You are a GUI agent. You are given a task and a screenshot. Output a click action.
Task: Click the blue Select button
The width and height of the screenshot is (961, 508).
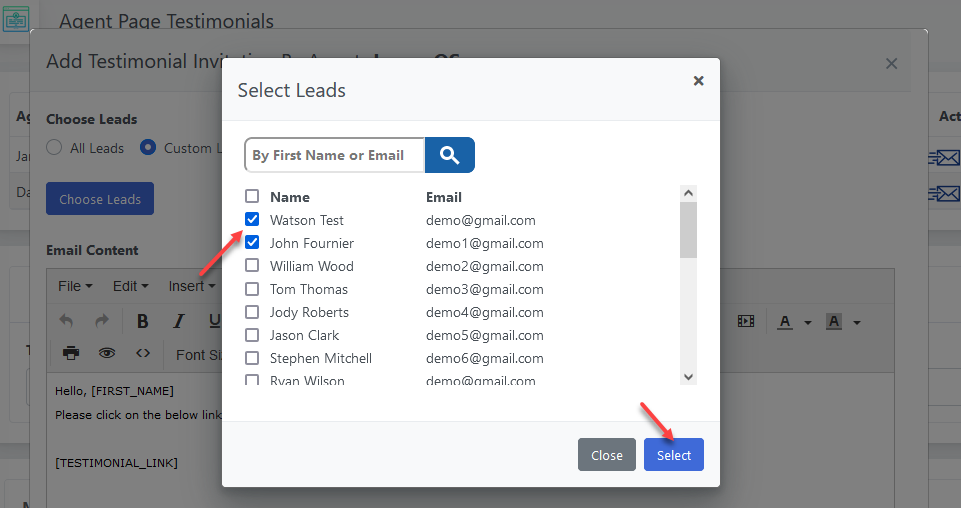673,455
